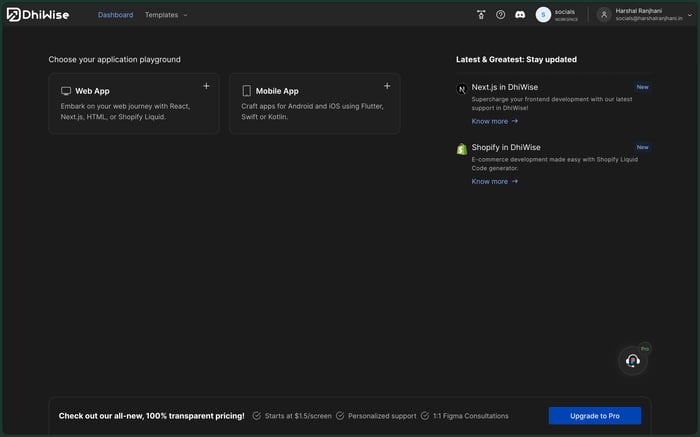Open Know more link under Shopify
Image resolution: width=700 pixels, height=437 pixels.
pos(495,181)
